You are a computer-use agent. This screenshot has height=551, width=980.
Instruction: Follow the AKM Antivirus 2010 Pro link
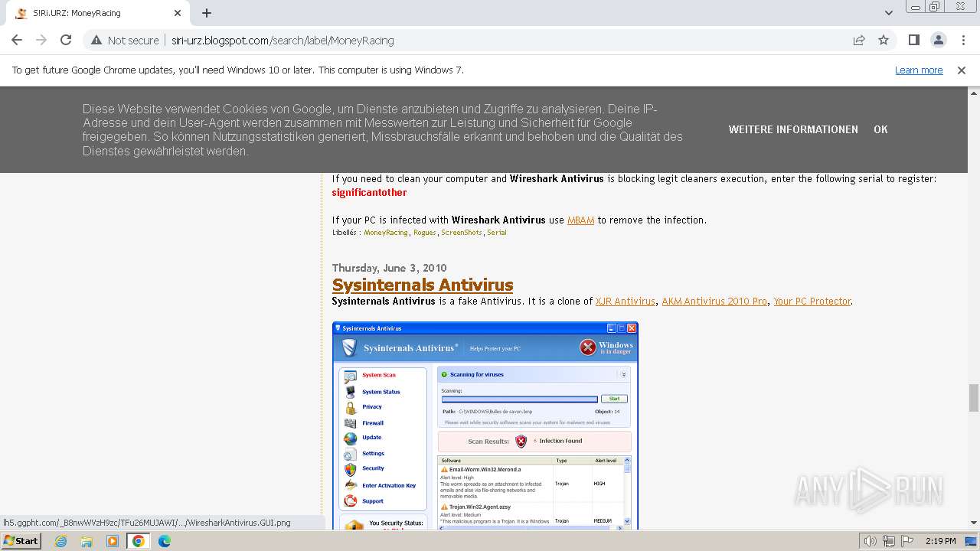pos(714,302)
